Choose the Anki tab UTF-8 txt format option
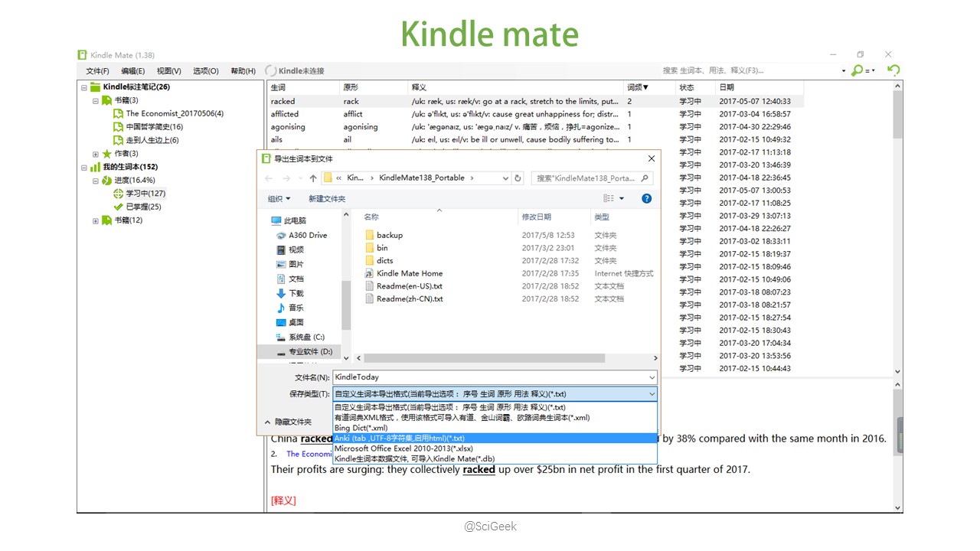The image size is (980, 551). pos(495,439)
